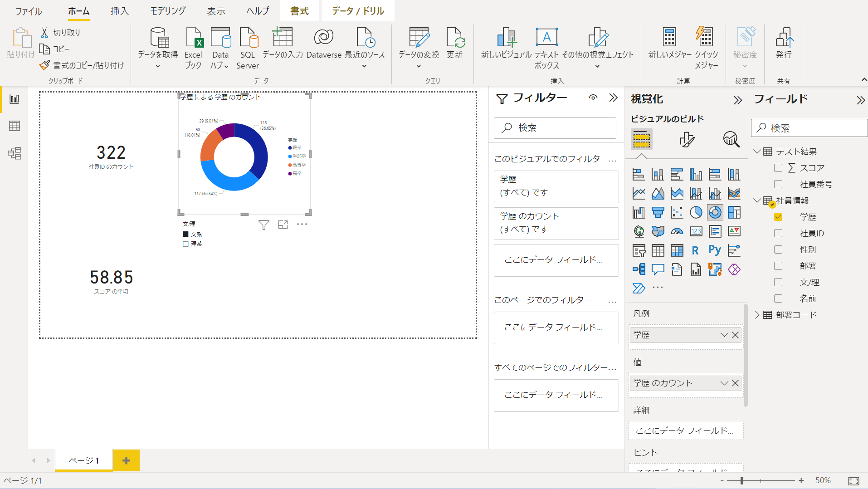Viewport: 868px width, 489px height.
Task: Expand the 部署コード table
Action: coord(757,315)
